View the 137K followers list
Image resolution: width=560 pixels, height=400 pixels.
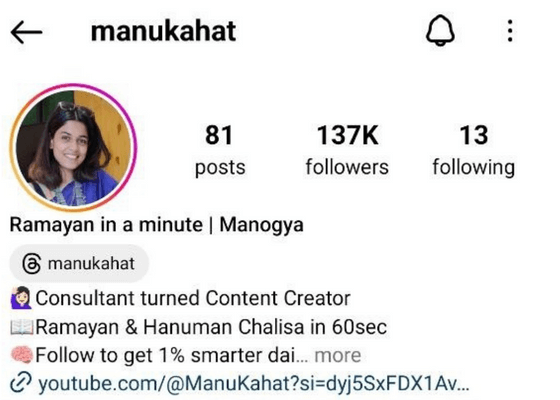[x=347, y=150]
